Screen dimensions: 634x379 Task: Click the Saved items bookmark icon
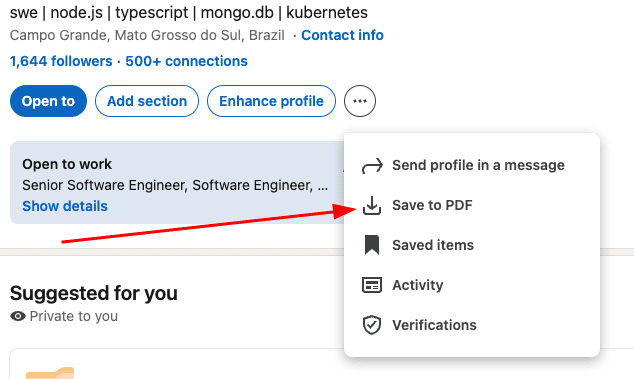coord(372,245)
